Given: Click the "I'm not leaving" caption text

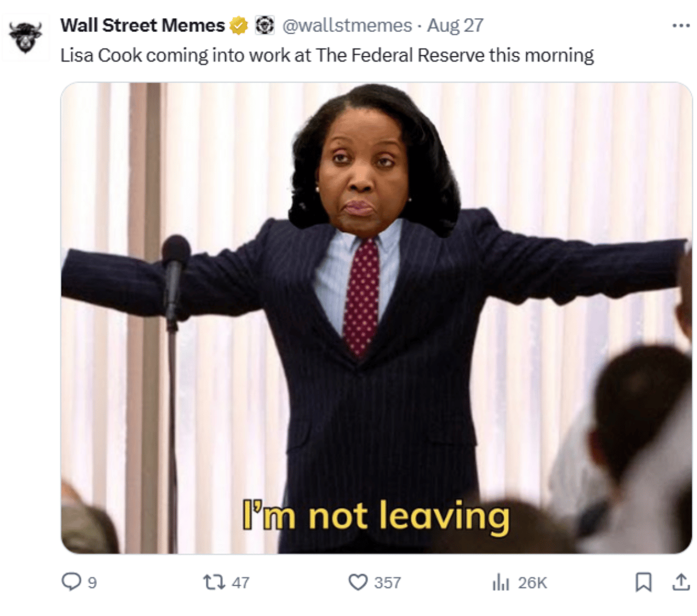Looking at the screenshot, I should coord(376,515).
